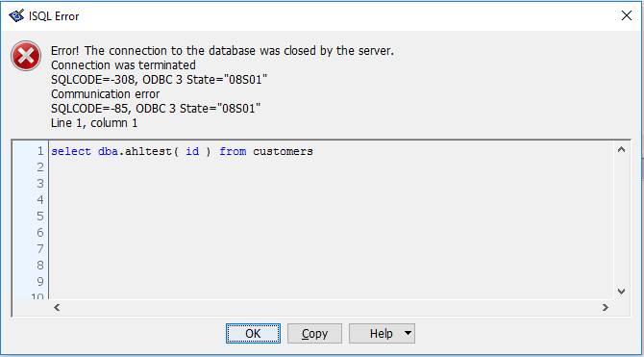Screen dimensions: 644x357
Task: Open the Help button dropdown arrow
Action: 408,333
